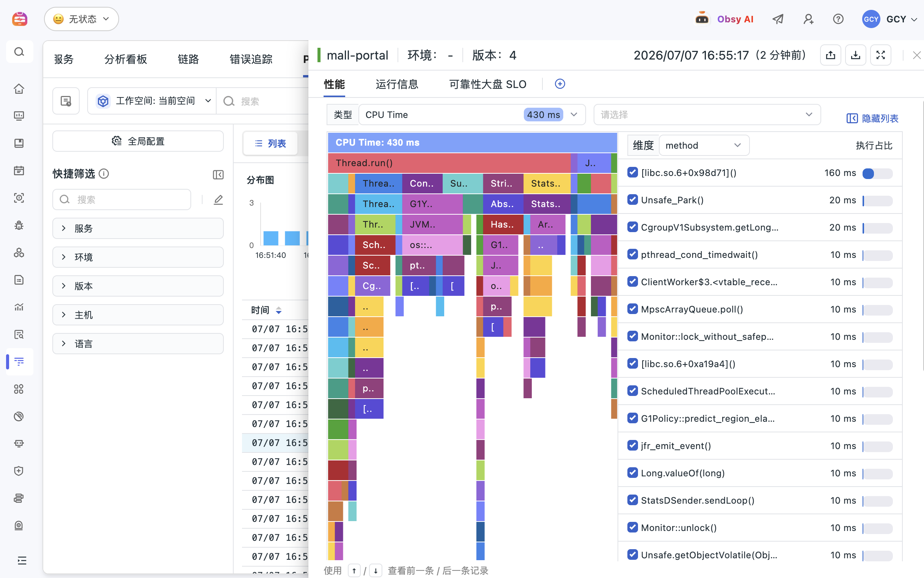Uncheck the [libc.so.6+0x98d71]() checkbox
924x578 pixels.
coord(632,173)
